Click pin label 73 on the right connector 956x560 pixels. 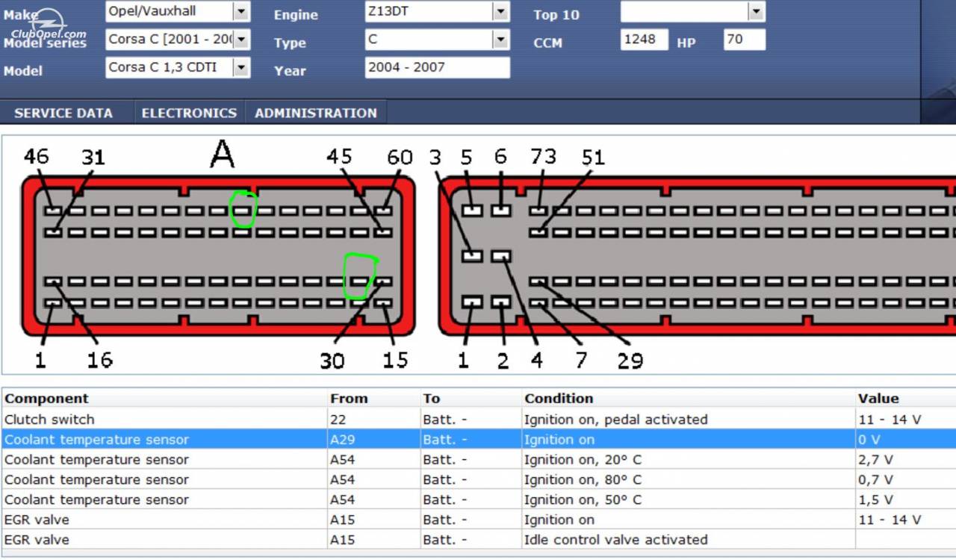tap(543, 156)
